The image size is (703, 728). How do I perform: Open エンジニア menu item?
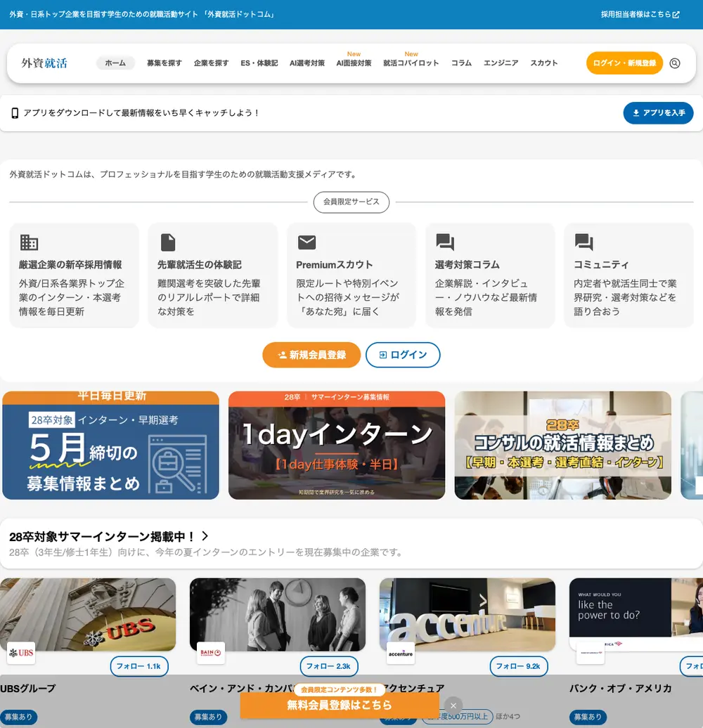(501, 63)
